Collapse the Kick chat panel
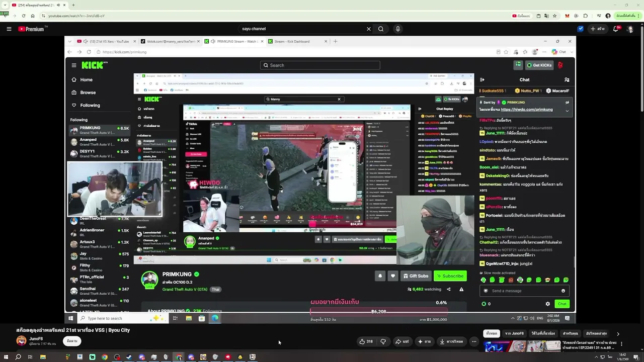 pos(482,79)
